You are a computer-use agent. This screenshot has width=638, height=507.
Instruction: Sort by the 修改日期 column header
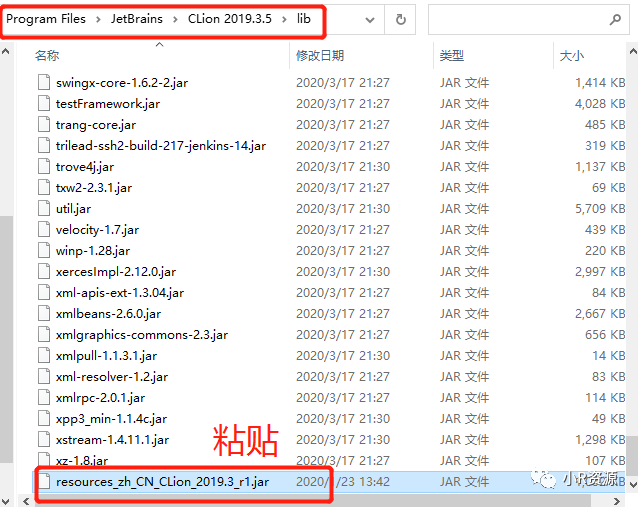pyautogui.click(x=320, y=55)
